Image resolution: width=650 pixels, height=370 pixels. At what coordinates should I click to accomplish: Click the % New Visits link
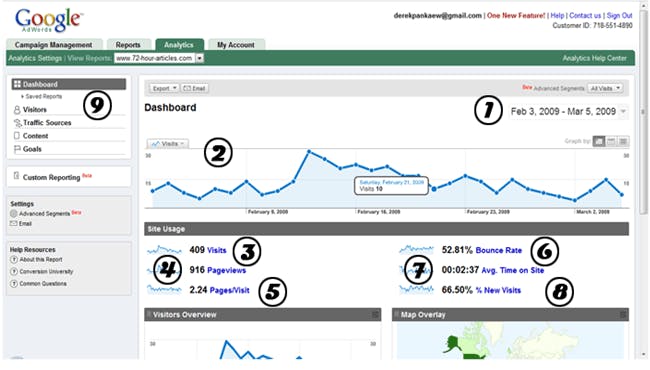pyautogui.click(x=498, y=290)
